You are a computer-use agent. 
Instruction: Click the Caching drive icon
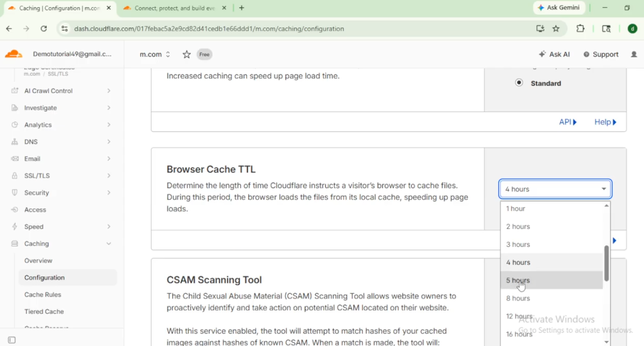(15, 243)
